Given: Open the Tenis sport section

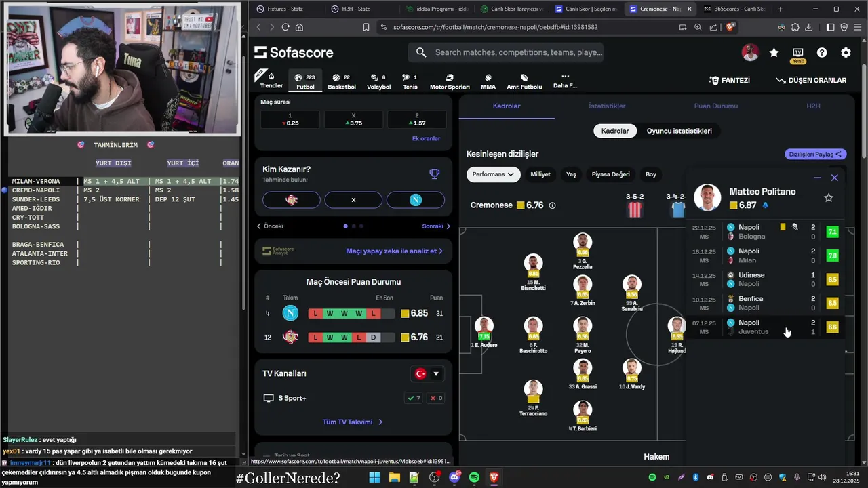Looking at the screenshot, I should click(x=410, y=81).
